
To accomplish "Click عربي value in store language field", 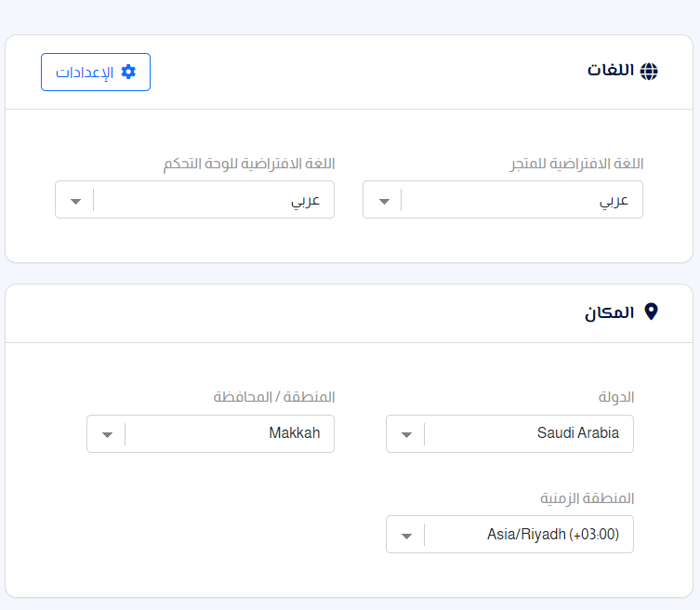I will [614, 202].
